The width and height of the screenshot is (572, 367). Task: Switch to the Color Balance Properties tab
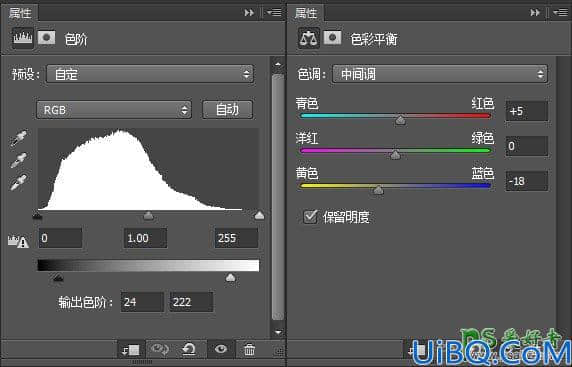[x=306, y=13]
